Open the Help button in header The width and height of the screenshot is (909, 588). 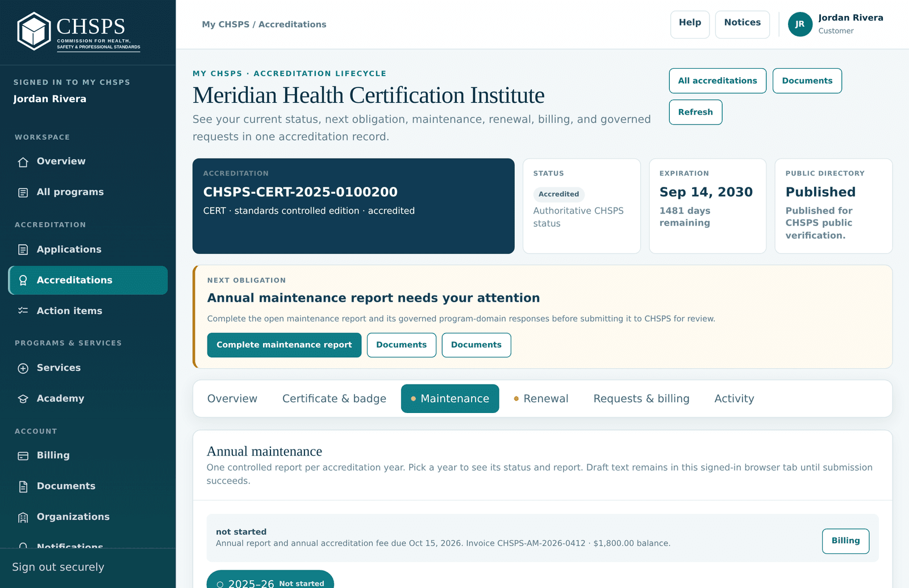[x=690, y=24]
